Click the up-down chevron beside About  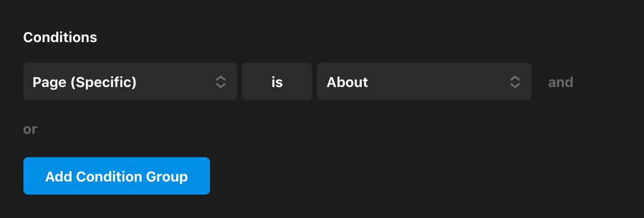coord(515,82)
